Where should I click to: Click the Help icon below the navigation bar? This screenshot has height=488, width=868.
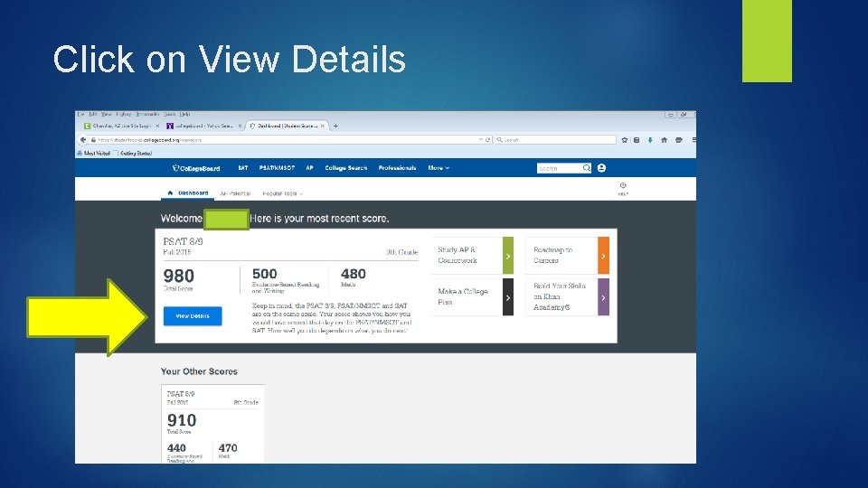(623, 189)
